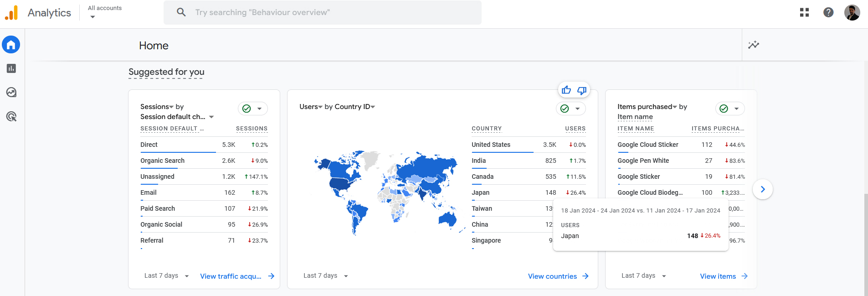Change the Users metric dropdown

pyautogui.click(x=311, y=107)
